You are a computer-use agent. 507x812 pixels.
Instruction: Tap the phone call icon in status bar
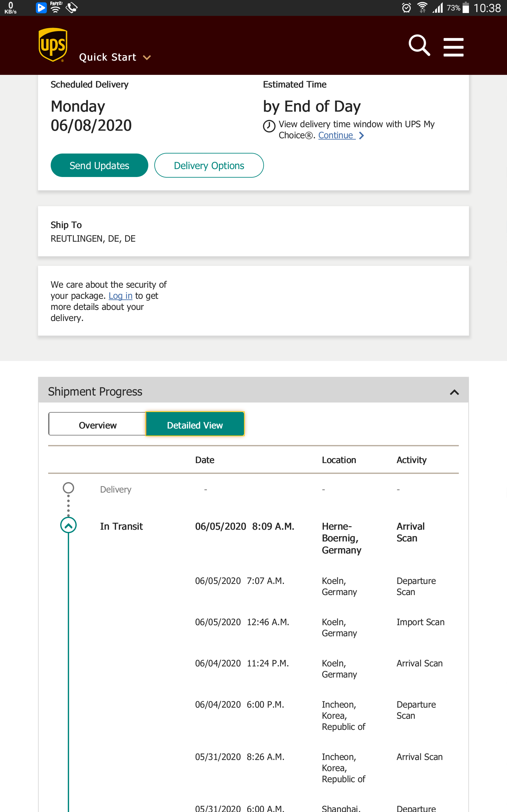coord(71,7)
